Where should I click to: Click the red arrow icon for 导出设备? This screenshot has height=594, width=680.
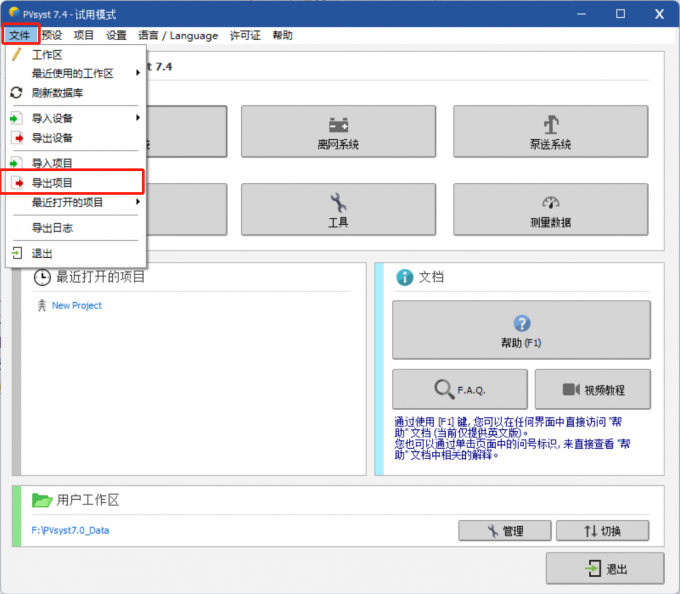point(16,138)
